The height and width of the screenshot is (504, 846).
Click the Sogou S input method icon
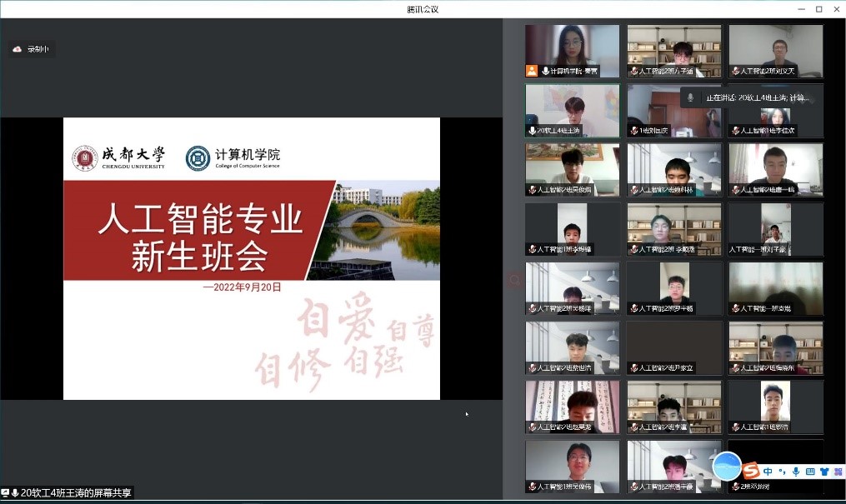751,472
